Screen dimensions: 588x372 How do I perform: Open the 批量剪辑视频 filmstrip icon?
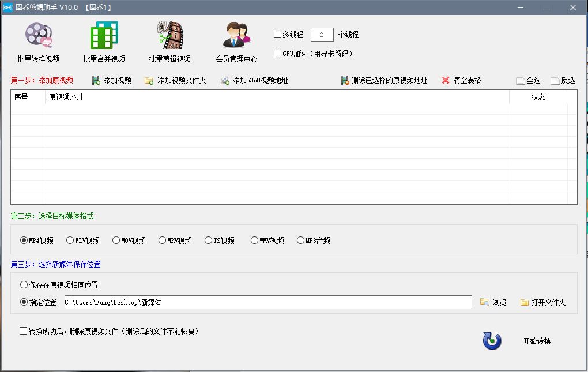tap(170, 35)
